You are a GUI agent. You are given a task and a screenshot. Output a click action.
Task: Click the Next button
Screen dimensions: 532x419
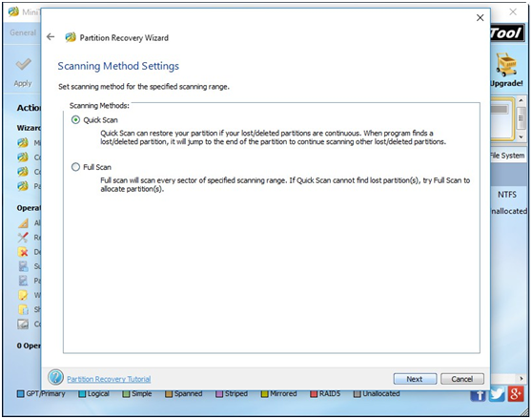tap(415, 379)
